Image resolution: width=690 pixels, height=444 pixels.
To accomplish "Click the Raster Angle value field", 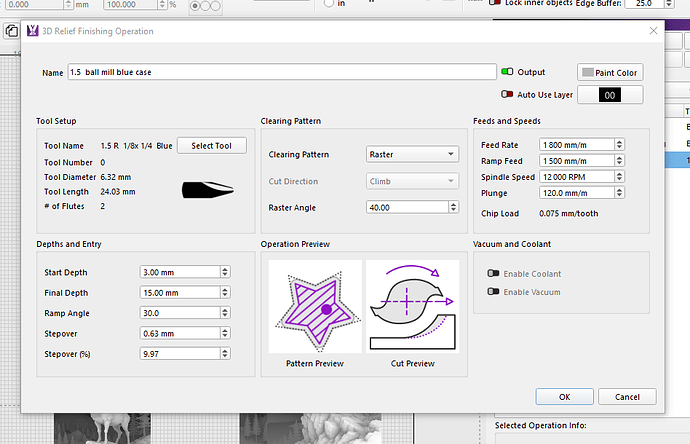I will pyautogui.click(x=407, y=207).
